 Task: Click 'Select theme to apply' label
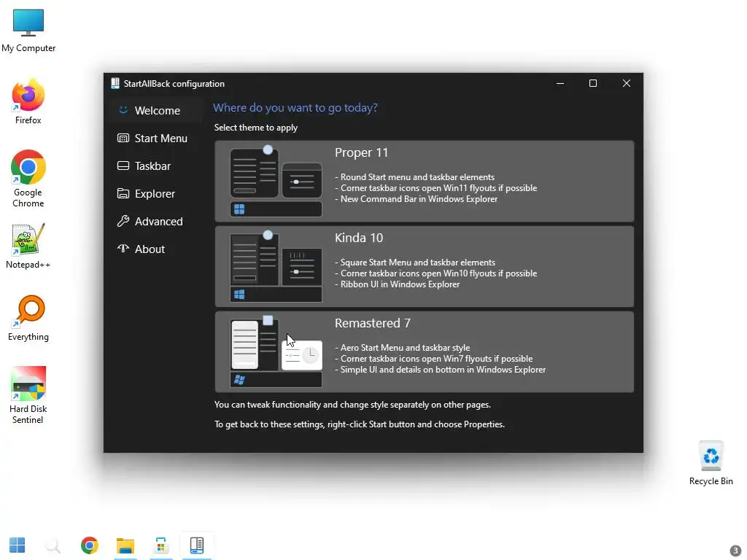pyautogui.click(x=256, y=128)
